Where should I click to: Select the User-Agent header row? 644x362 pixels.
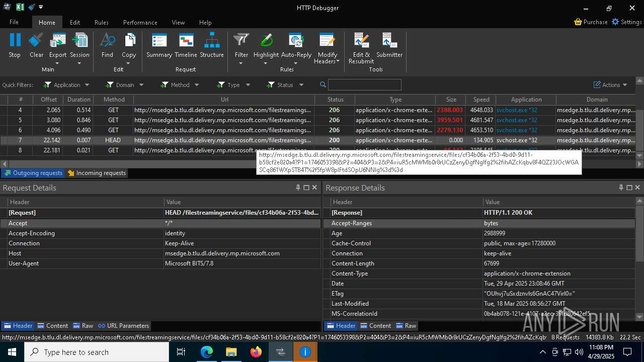tap(160, 263)
